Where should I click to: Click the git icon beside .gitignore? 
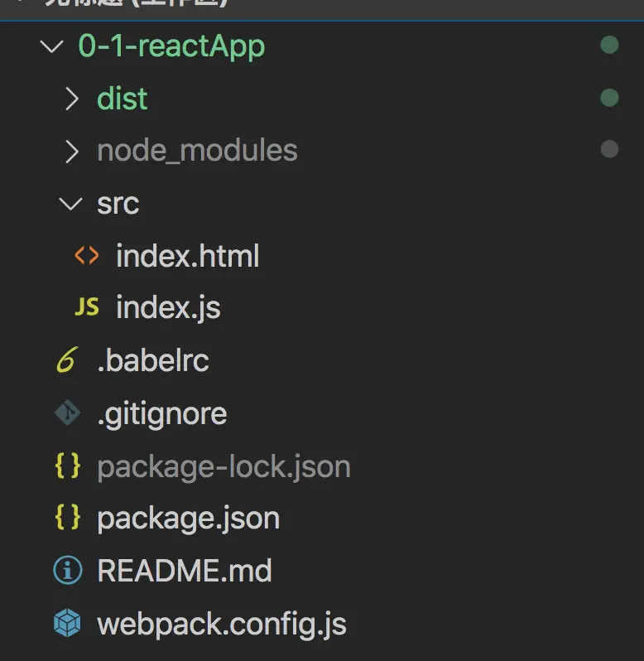(x=67, y=413)
